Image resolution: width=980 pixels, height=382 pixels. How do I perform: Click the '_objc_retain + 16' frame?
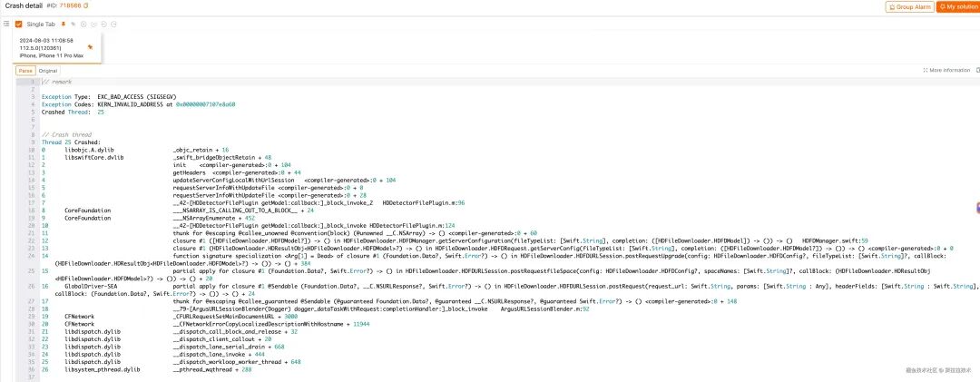tap(201, 150)
